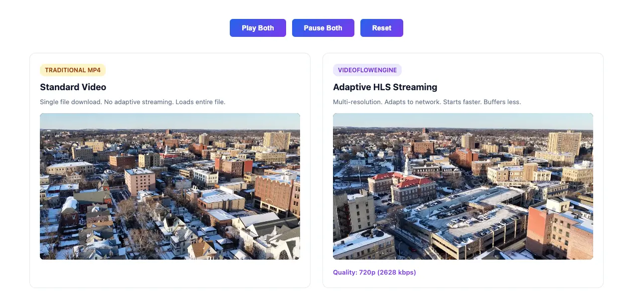Image resolution: width=644 pixels, height=302 pixels.
Task: Click the 'Single file download' description text
Action: pos(133,102)
